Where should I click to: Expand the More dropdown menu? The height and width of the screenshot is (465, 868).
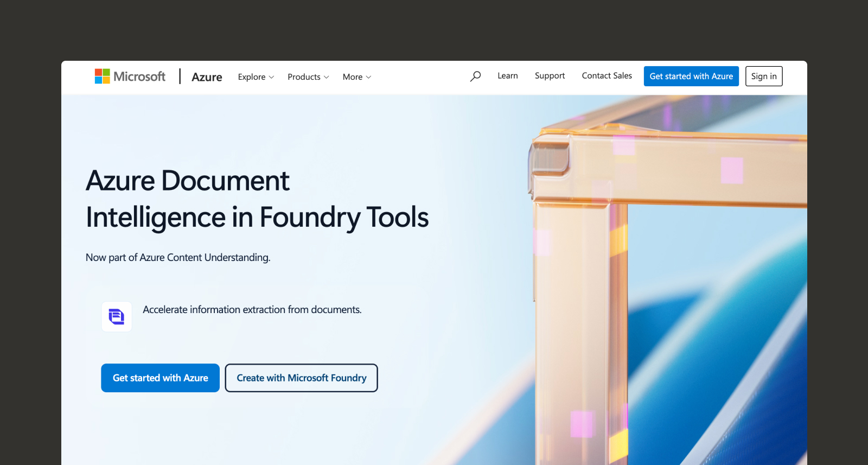click(357, 77)
